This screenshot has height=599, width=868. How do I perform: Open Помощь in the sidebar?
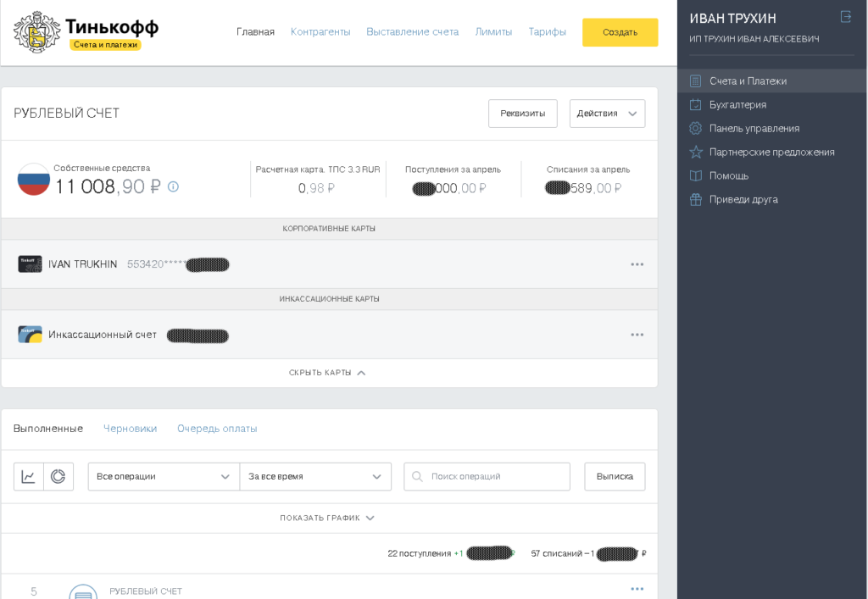click(x=772, y=176)
